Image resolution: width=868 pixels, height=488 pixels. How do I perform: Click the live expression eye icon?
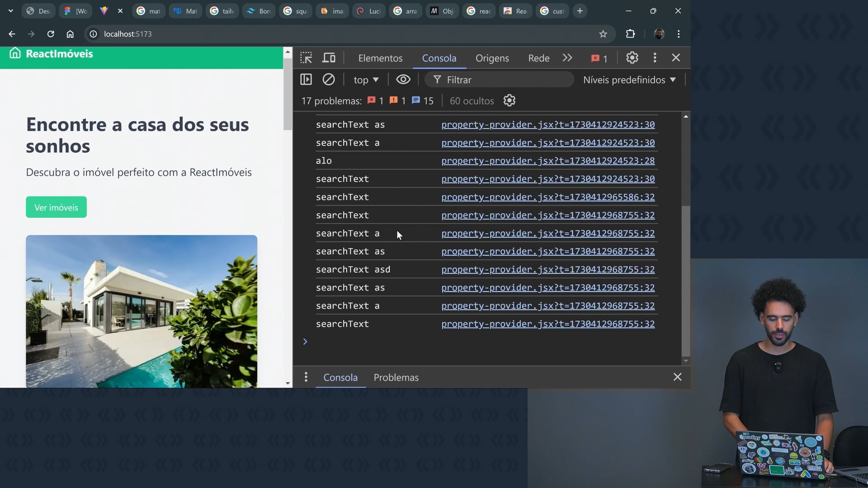(x=403, y=80)
